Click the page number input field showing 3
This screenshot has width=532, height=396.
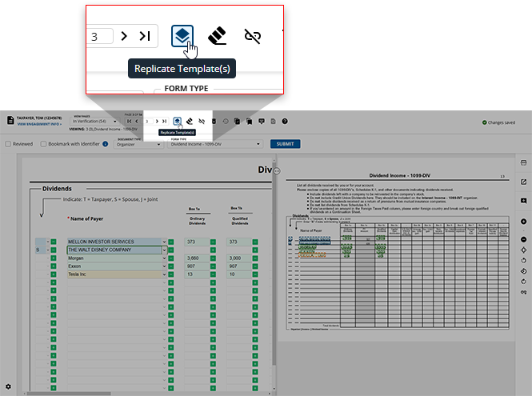pyautogui.click(x=148, y=121)
